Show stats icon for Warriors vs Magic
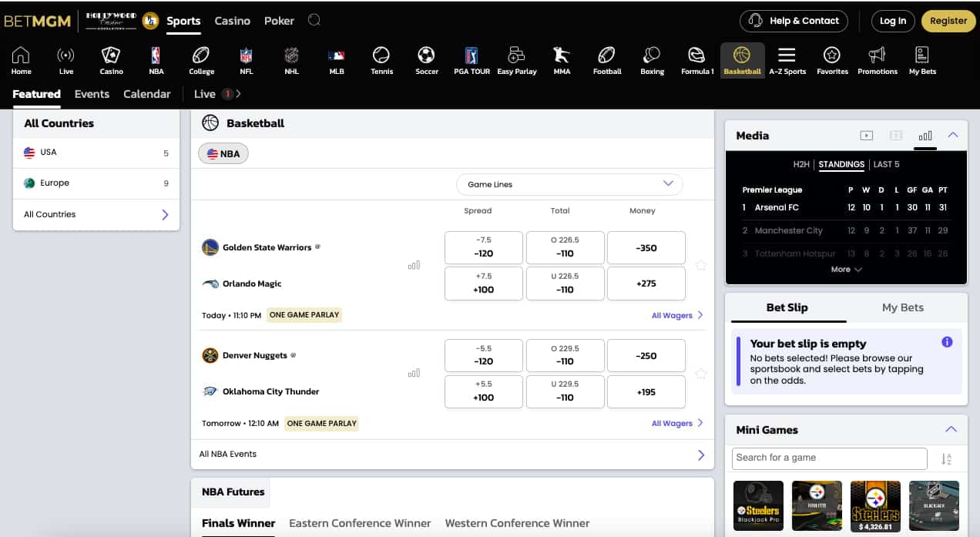This screenshot has width=980, height=537. point(414,265)
